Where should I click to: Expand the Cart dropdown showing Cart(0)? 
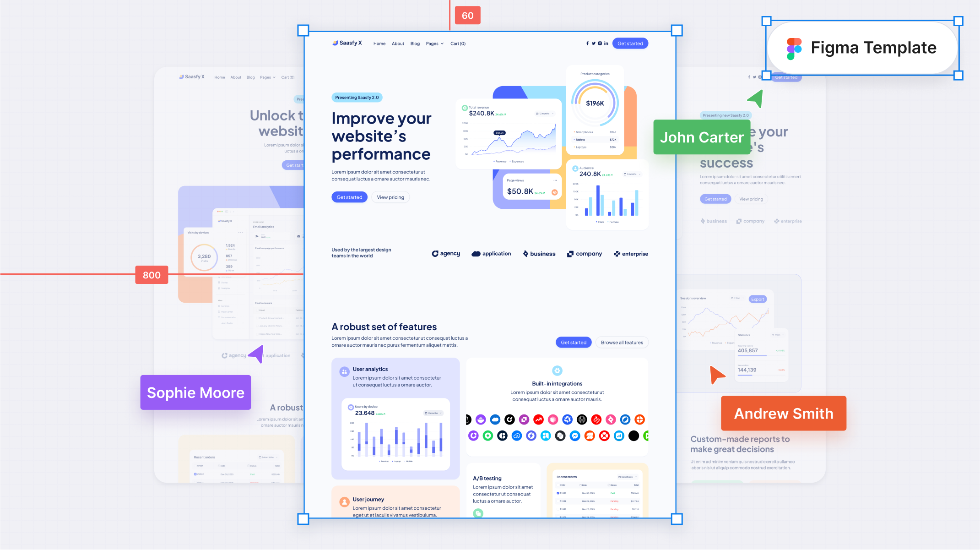click(458, 43)
